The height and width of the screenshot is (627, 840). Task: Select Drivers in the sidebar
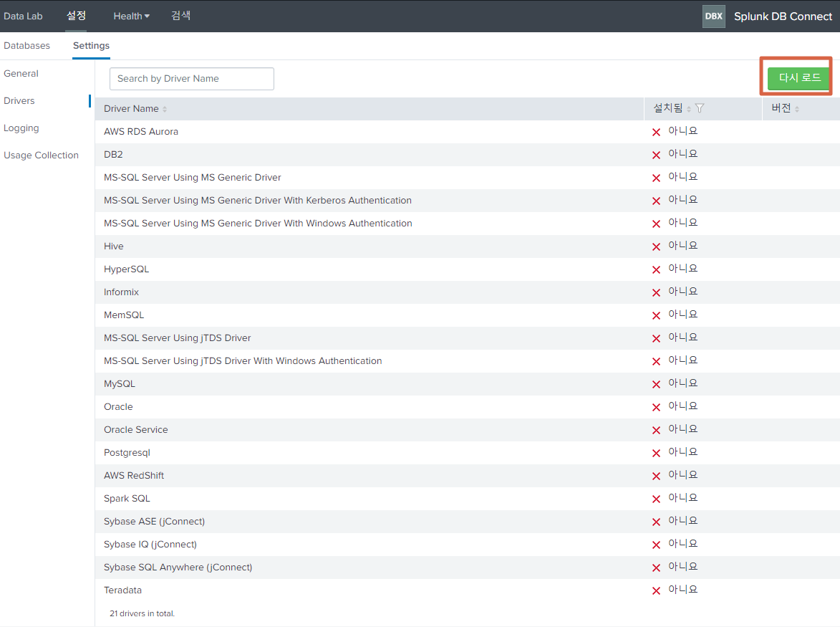[19, 101]
